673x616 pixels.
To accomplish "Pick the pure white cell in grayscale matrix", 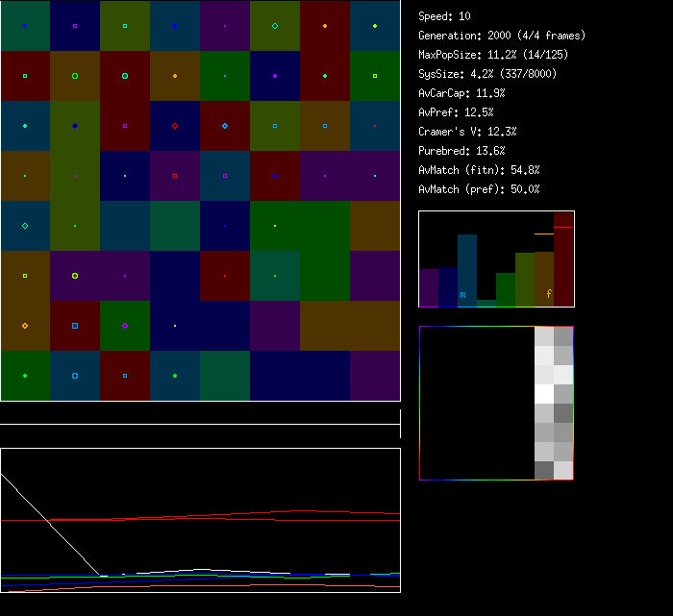I will 544,394.
